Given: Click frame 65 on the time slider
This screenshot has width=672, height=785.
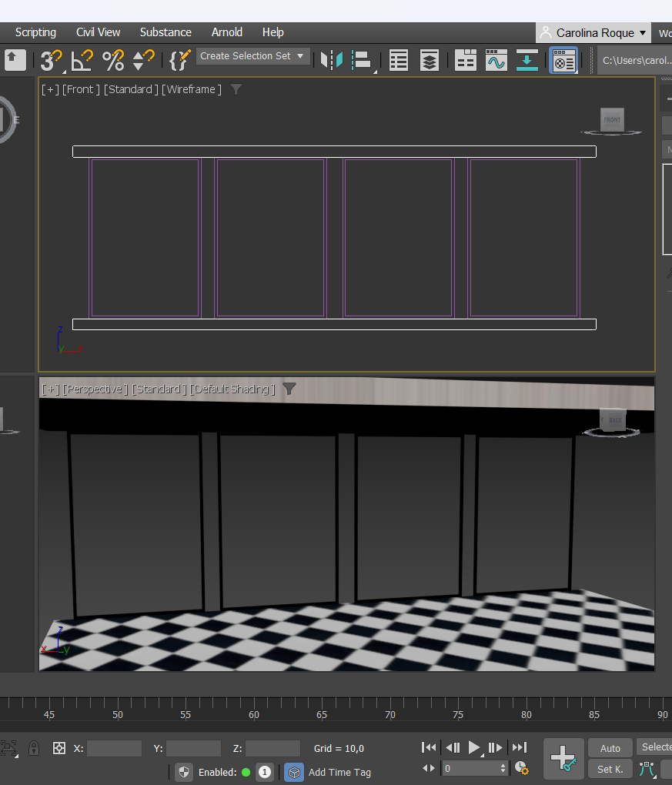Looking at the screenshot, I should click(322, 714).
